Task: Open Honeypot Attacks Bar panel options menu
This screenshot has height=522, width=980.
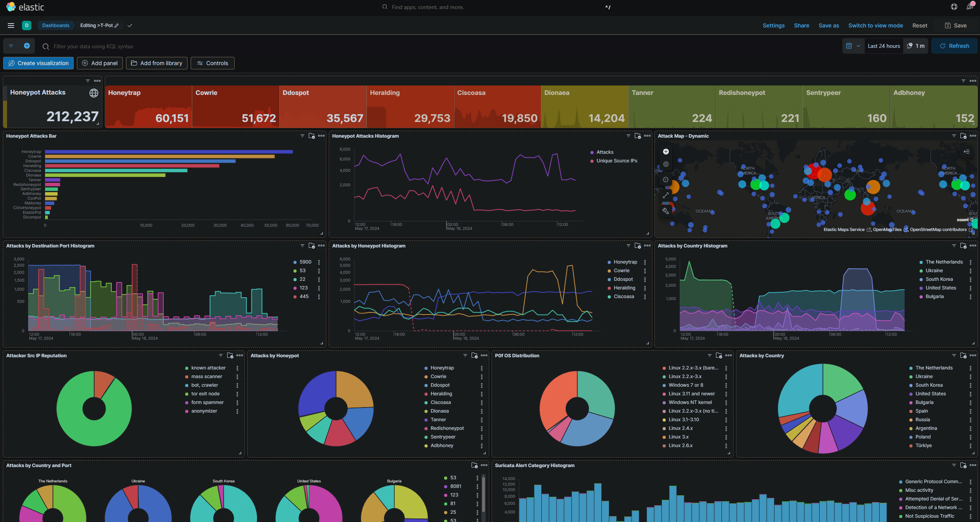Action: tap(321, 136)
